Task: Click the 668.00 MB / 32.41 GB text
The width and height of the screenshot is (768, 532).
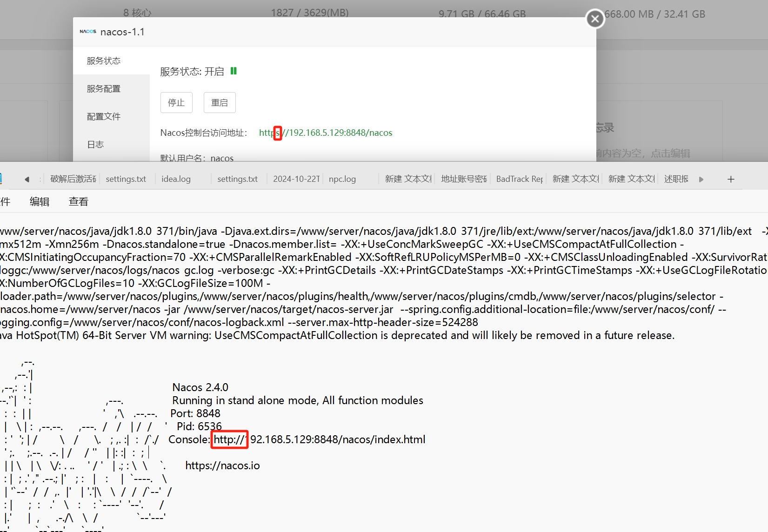Action: 655,14
